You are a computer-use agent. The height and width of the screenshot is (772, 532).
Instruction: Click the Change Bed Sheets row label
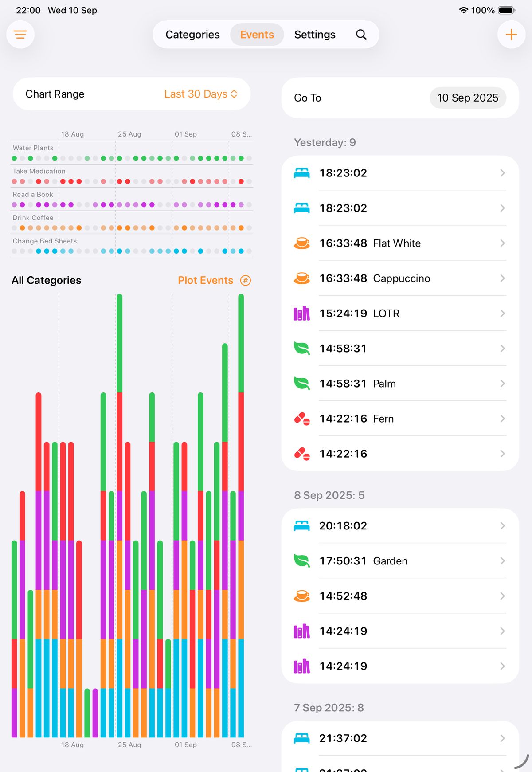point(45,241)
